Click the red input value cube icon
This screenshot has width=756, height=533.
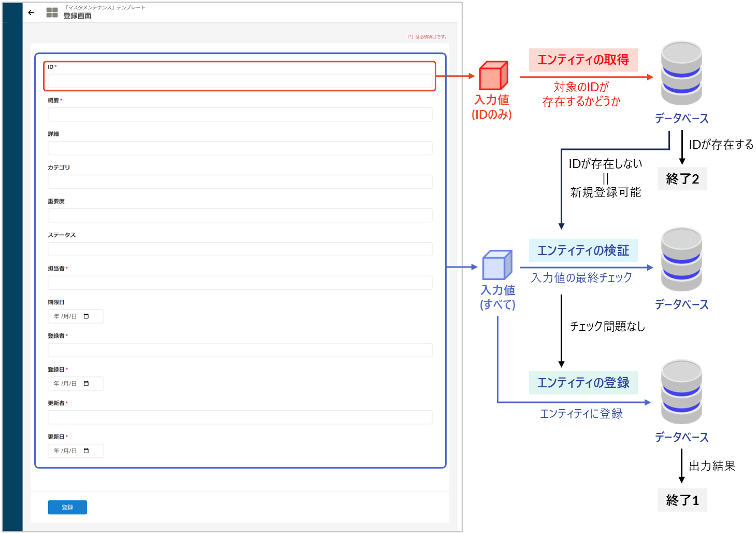coord(493,76)
